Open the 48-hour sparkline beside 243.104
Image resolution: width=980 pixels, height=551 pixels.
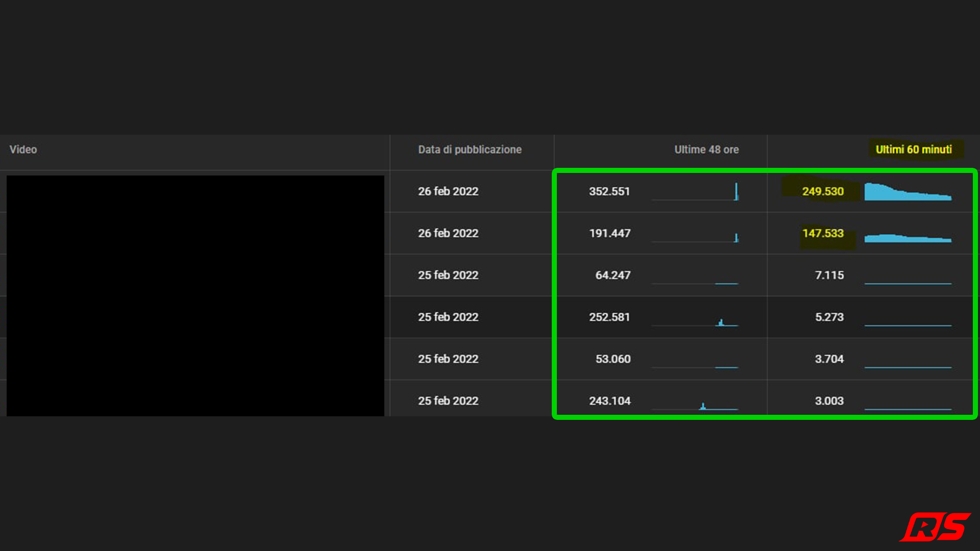click(x=695, y=406)
